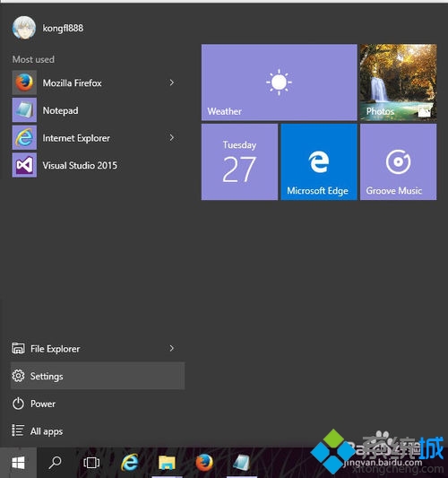This screenshot has width=448, height=478.
Task: Expand Internet Explorer jump list arrow
Action: [x=172, y=138]
